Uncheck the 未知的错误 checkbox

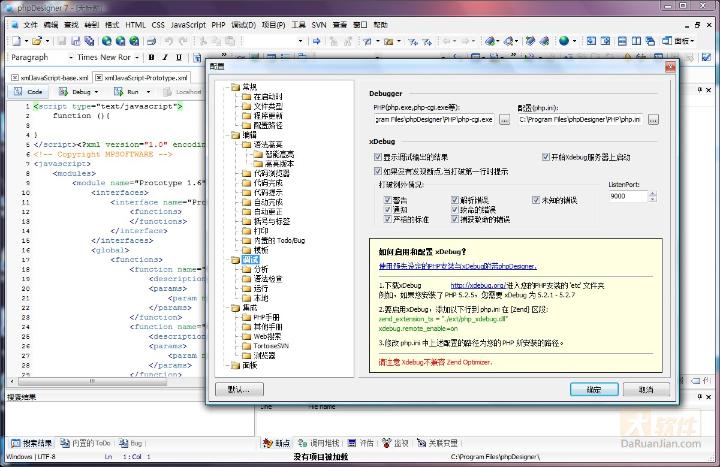tap(536, 200)
